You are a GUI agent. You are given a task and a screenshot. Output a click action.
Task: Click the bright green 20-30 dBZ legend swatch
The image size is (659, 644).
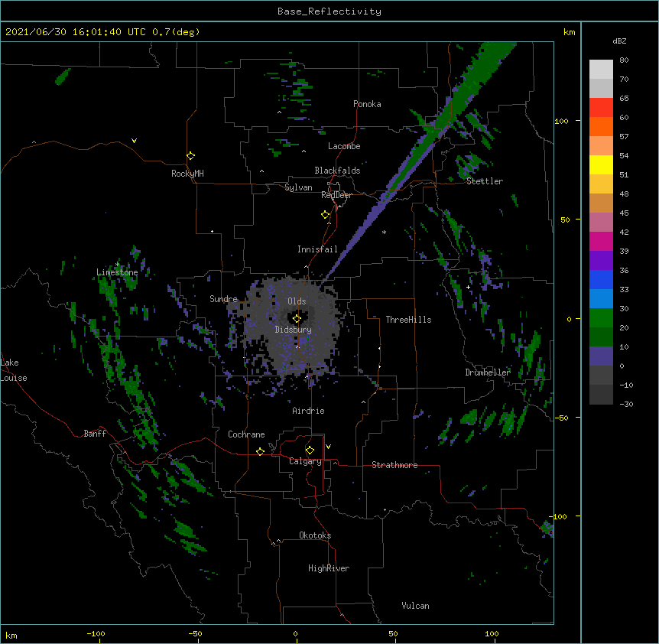[x=601, y=318]
